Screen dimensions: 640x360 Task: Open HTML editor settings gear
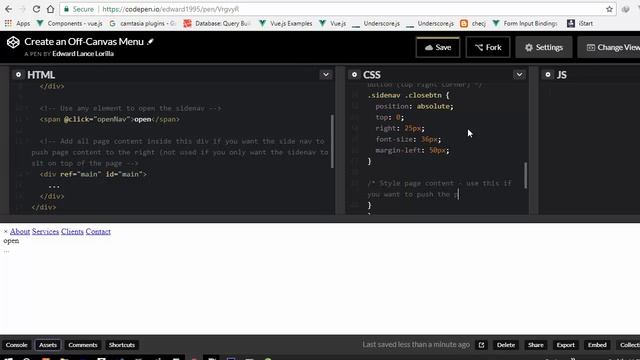click(18, 75)
